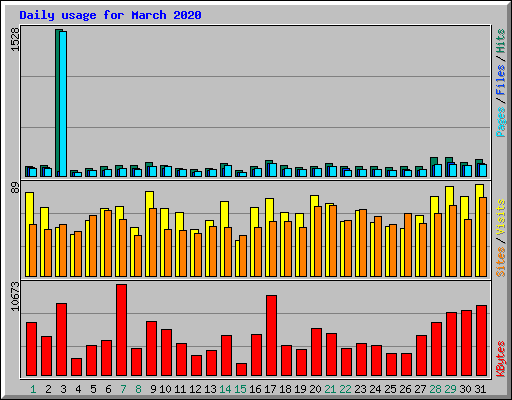Click day label 21 on x-axis
512x400 pixels.
click(x=330, y=389)
